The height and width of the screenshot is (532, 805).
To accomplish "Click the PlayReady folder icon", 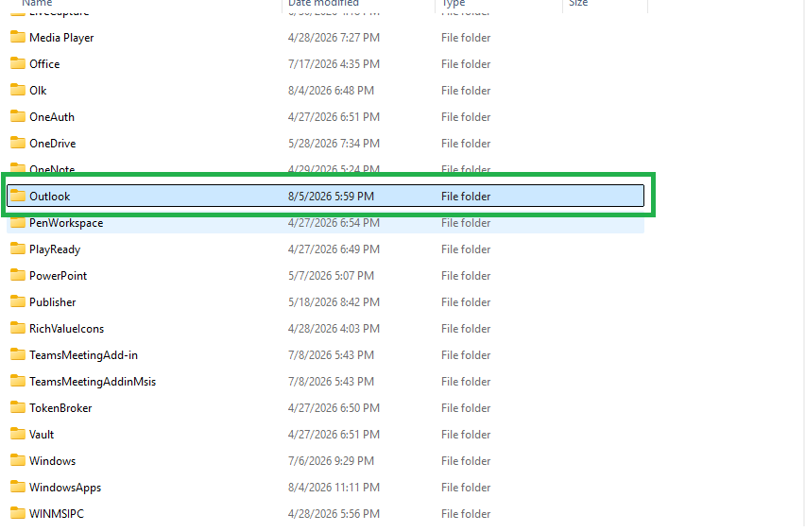I will 17,249.
